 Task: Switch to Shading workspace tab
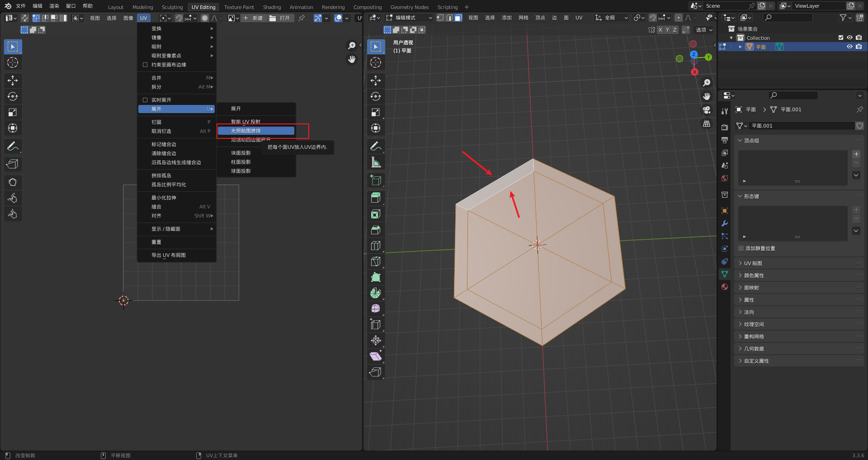[272, 7]
